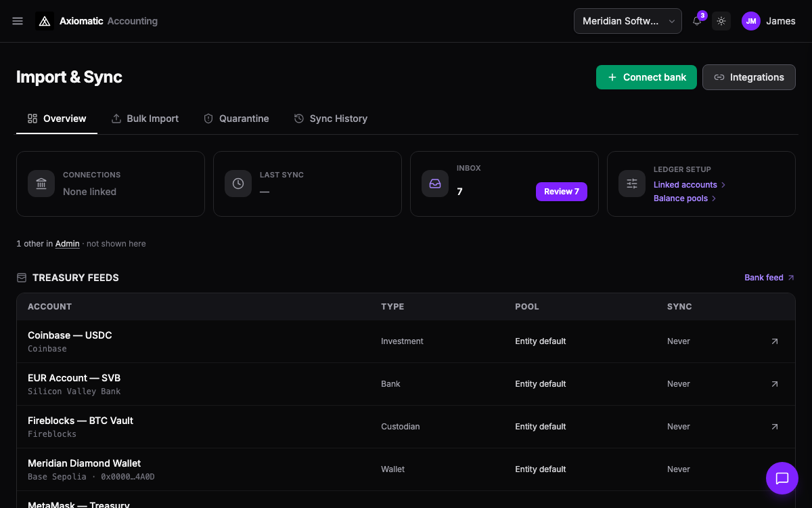Open the Coinbase — USDC row arrow
This screenshot has width=812, height=508.
pos(775,341)
